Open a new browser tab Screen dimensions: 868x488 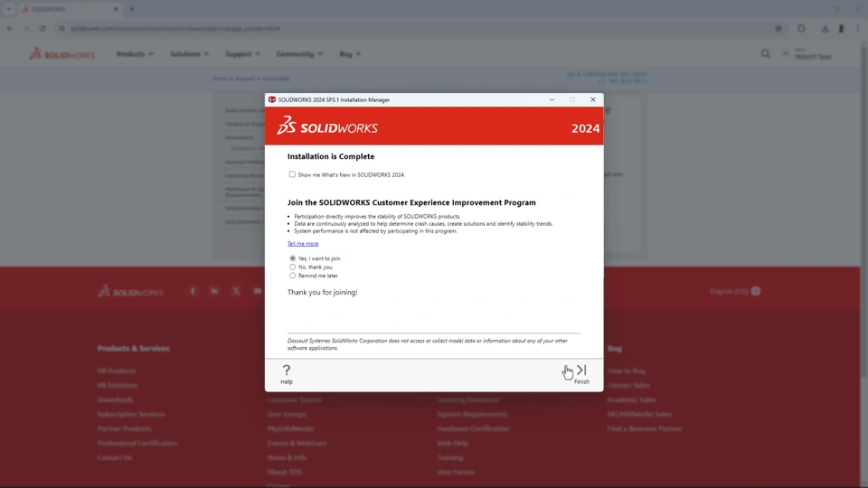[x=132, y=9]
